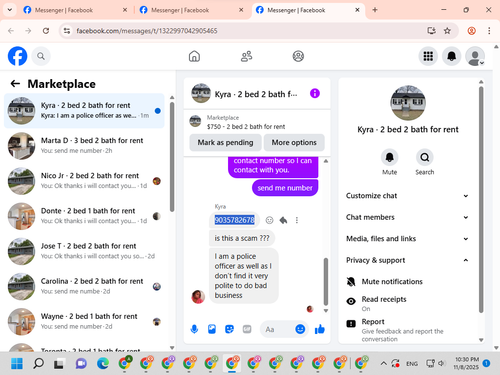The height and width of the screenshot is (375, 500).
Task: Click the browser address bar URL
Action: [147, 31]
